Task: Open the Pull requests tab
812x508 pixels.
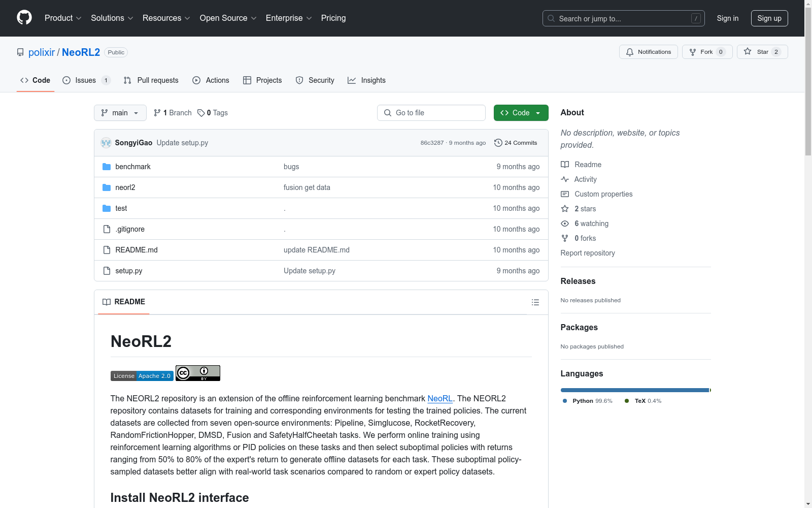Action: coord(151,80)
